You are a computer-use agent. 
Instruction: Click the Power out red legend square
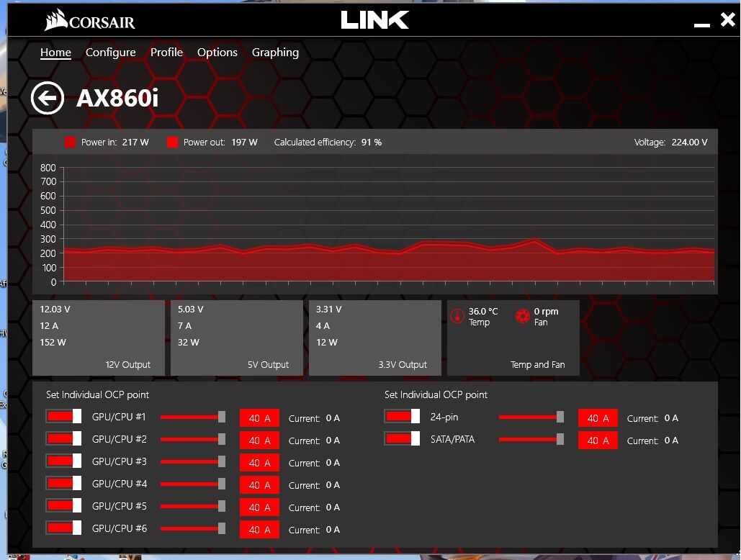[x=173, y=142]
